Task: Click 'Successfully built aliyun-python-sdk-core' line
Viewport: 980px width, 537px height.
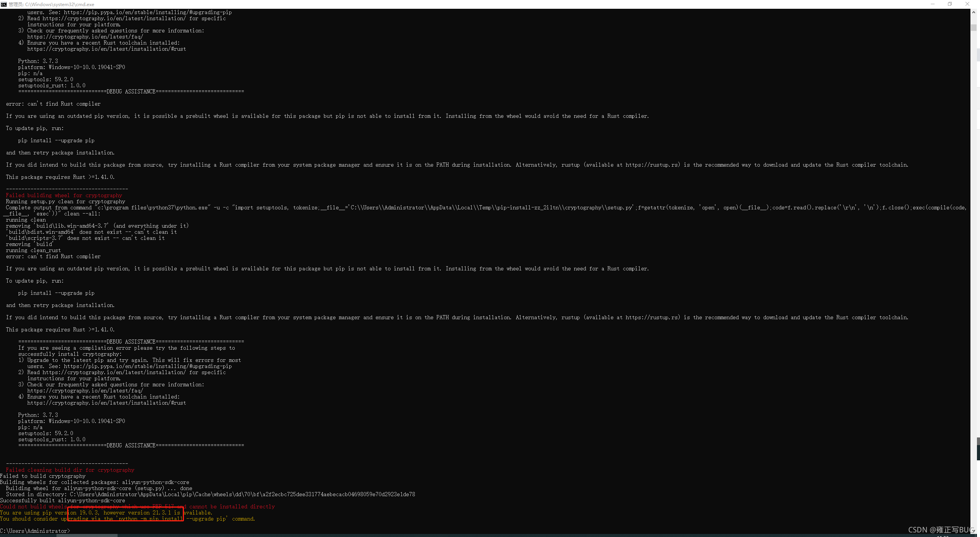Action: coord(63,500)
